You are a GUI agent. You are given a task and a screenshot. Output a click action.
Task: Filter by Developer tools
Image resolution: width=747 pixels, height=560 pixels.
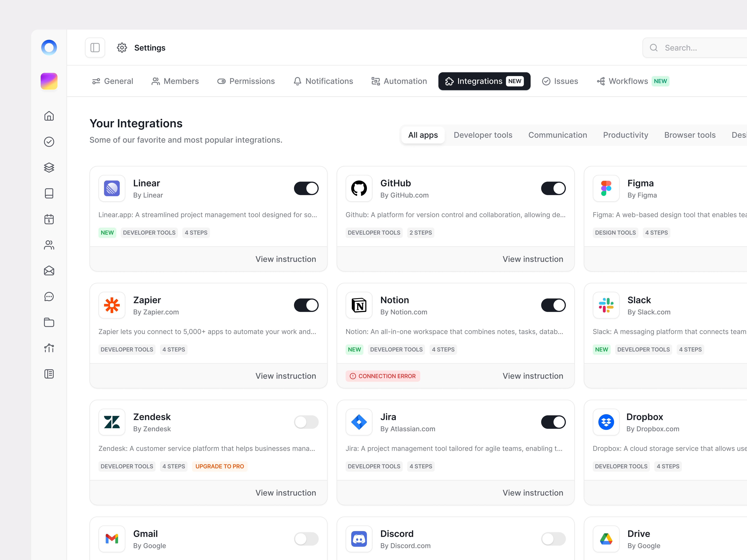[483, 135]
